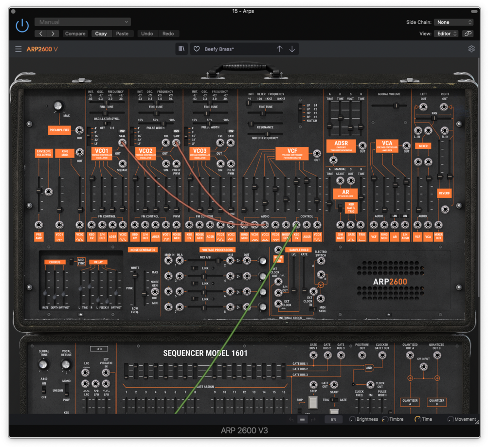Image resolution: width=489 pixels, height=448 pixels.
Task: Open the Manual preset dropdown
Action: (x=83, y=22)
